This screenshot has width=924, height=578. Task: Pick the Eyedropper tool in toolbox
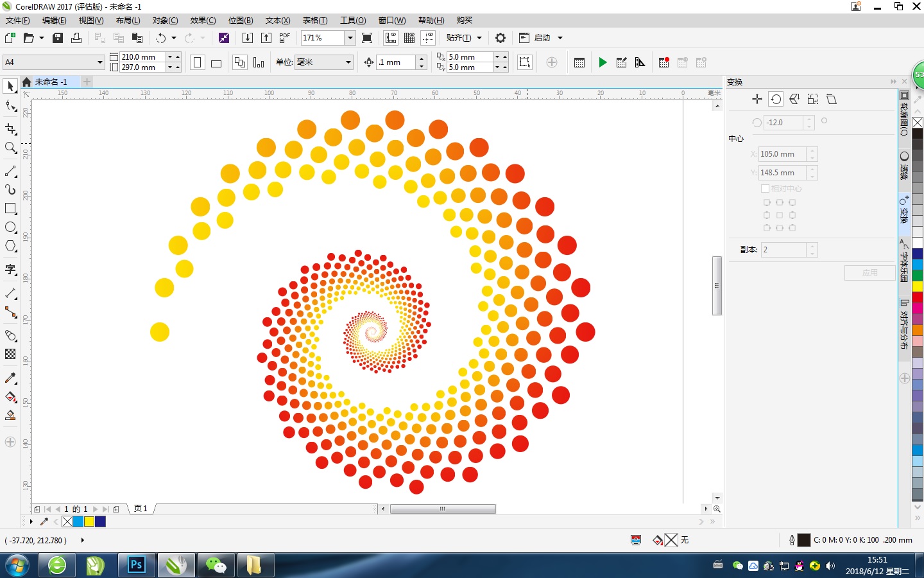click(10, 378)
